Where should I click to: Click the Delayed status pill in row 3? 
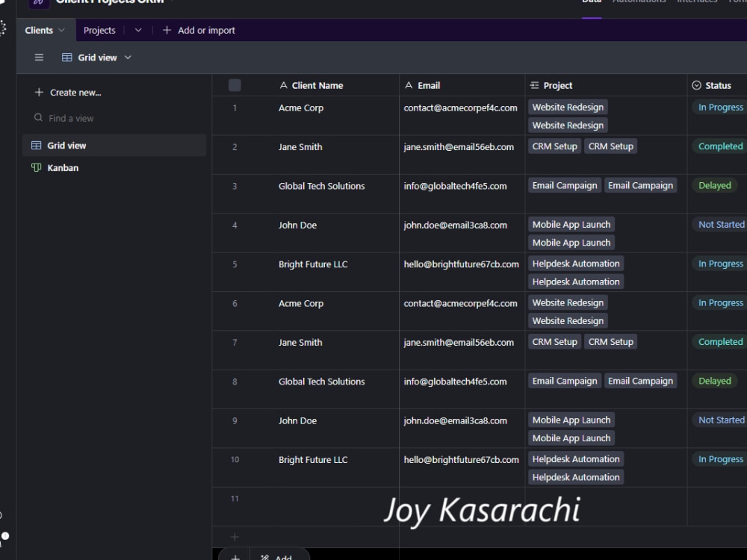point(715,185)
